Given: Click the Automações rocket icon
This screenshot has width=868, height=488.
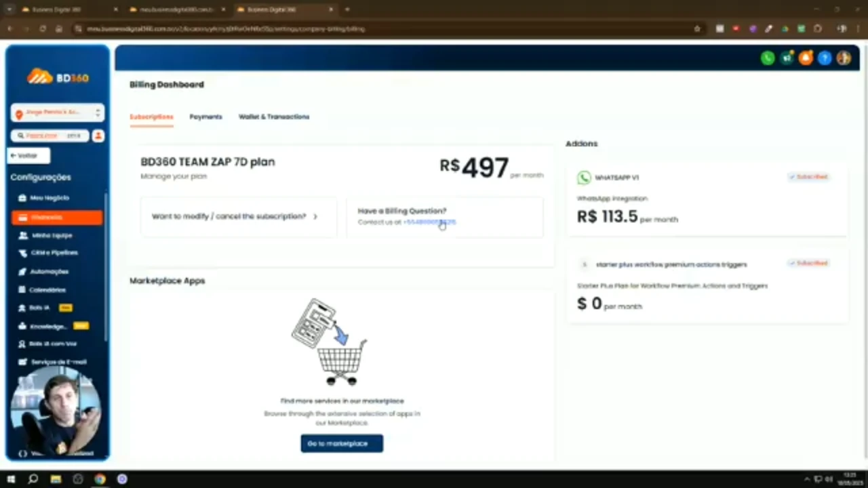Looking at the screenshot, I should [23, 271].
